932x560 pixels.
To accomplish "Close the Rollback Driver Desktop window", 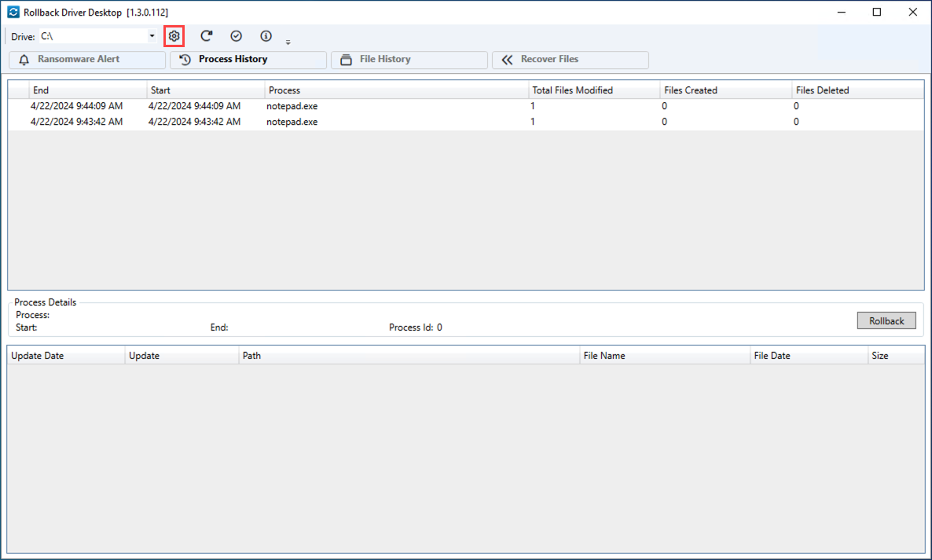I will [913, 12].
